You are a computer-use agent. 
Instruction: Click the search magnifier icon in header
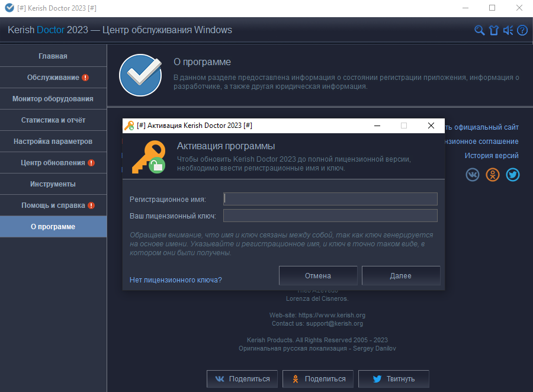480,30
